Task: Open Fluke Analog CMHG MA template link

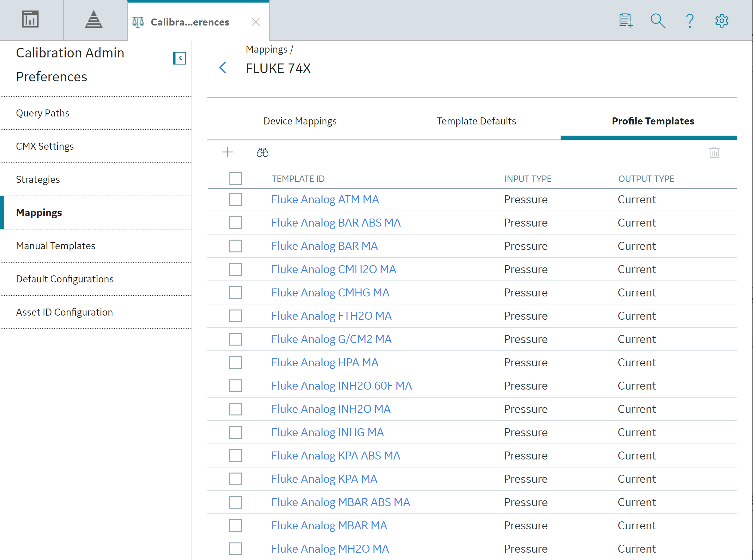Action: 330,293
